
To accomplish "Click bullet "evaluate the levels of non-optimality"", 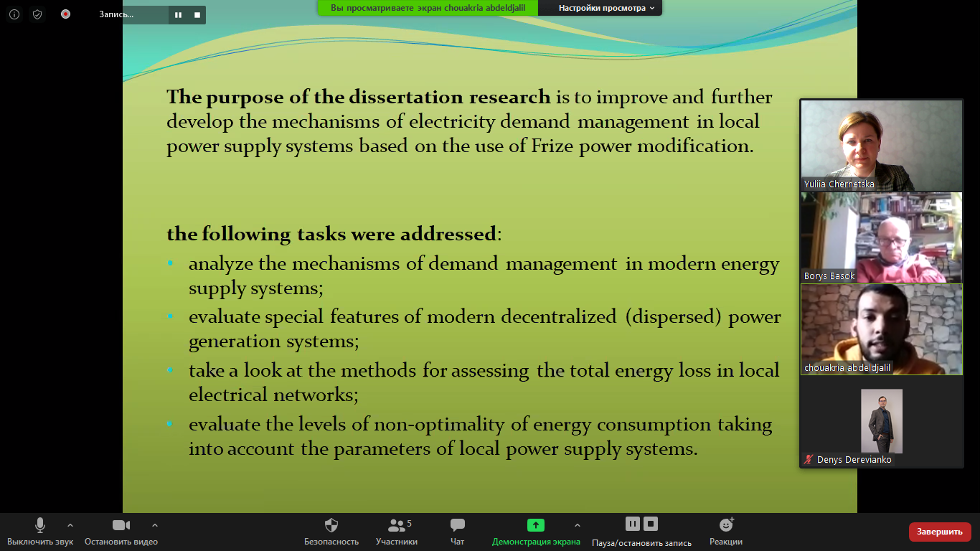I will pos(481,436).
